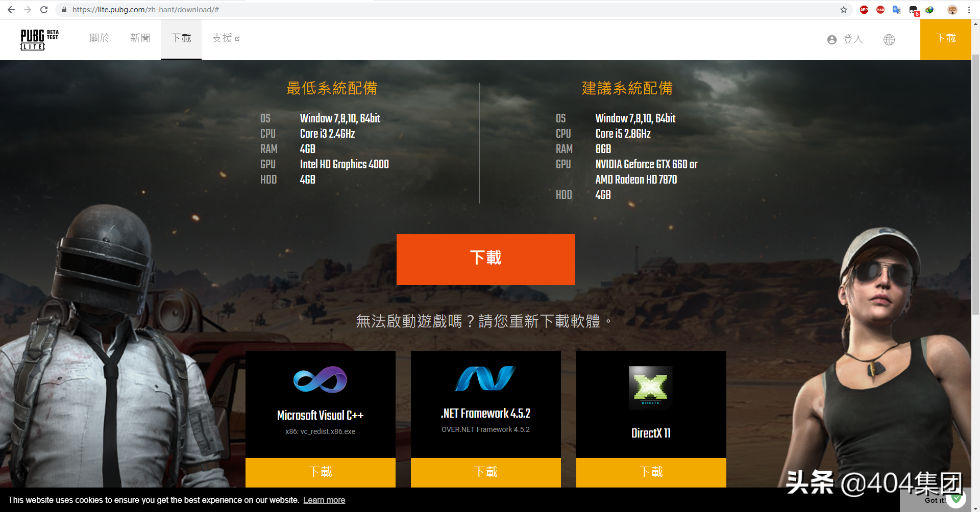The image size is (980, 512).
Task: Download .NET Framework 4.5.2 via yellow button
Action: [486, 472]
